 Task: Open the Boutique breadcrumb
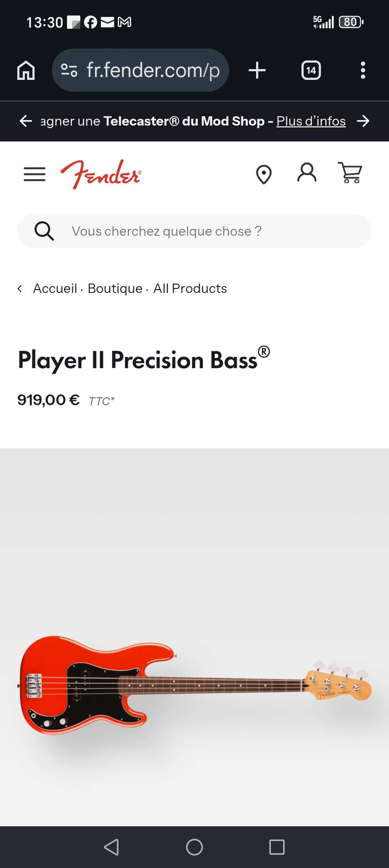[x=115, y=289]
